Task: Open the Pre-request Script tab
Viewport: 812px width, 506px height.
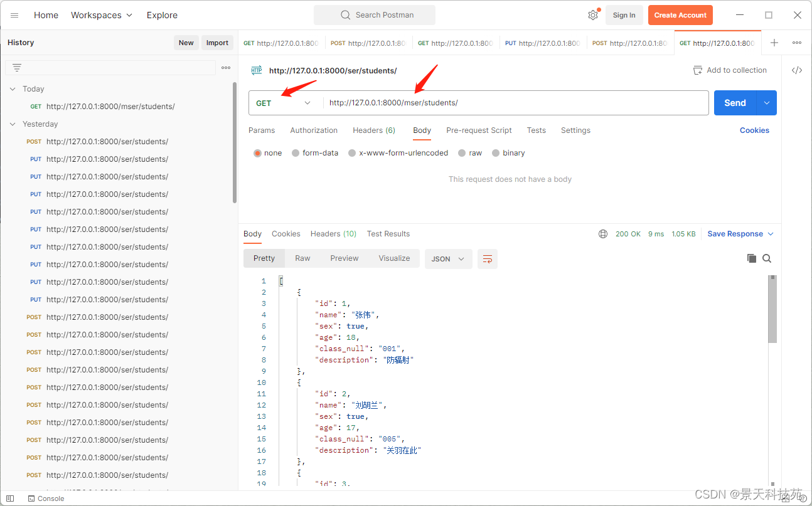Action: coord(479,130)
